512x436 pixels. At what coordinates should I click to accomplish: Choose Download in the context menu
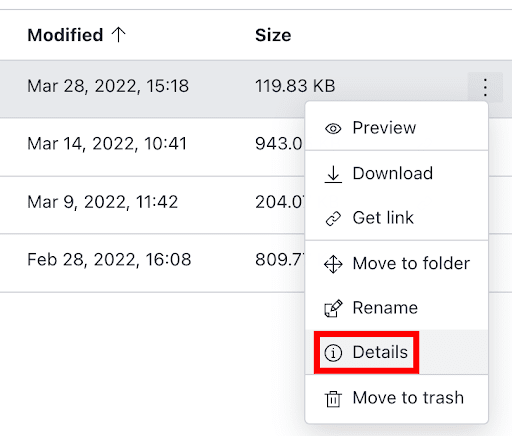click(397, 173)
